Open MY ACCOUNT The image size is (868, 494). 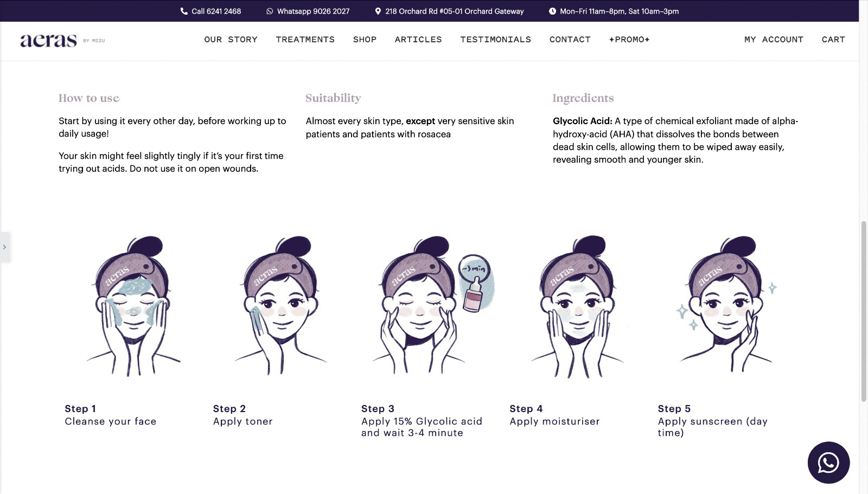point(774,40)
